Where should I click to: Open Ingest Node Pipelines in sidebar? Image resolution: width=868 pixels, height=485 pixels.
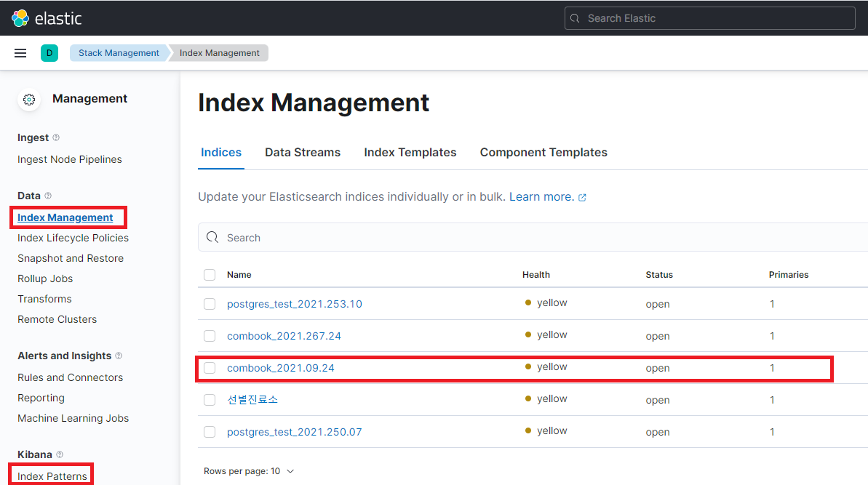(70, 159)
